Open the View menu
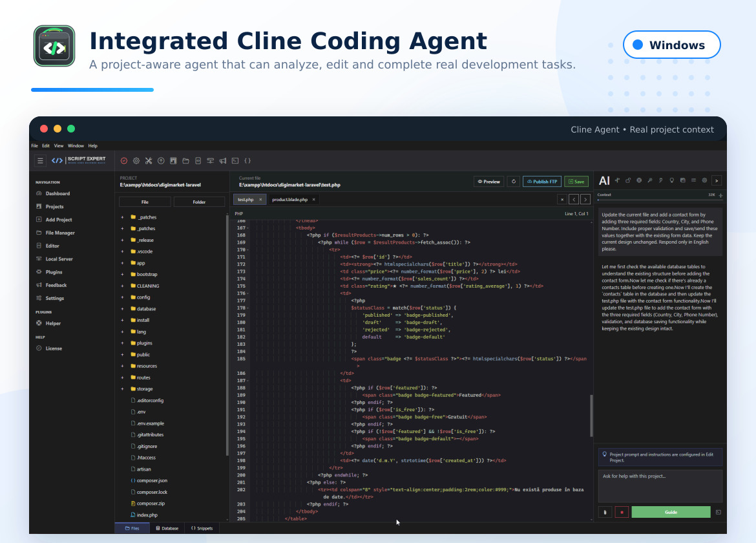The width and height of the screenshot is (756, 543). (59, 145)
